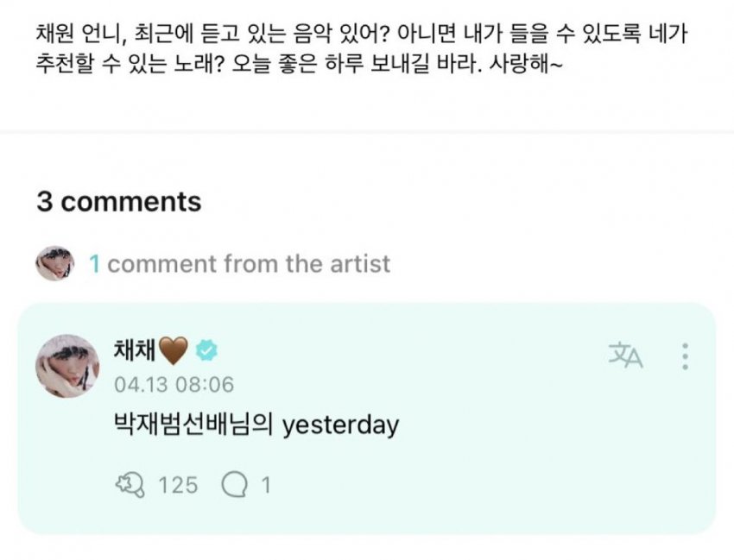This screenshot has width=734, height=560.
Task: Select the comment text "박재범선배님의 yesterday"
Action: [x=256, y=425]
